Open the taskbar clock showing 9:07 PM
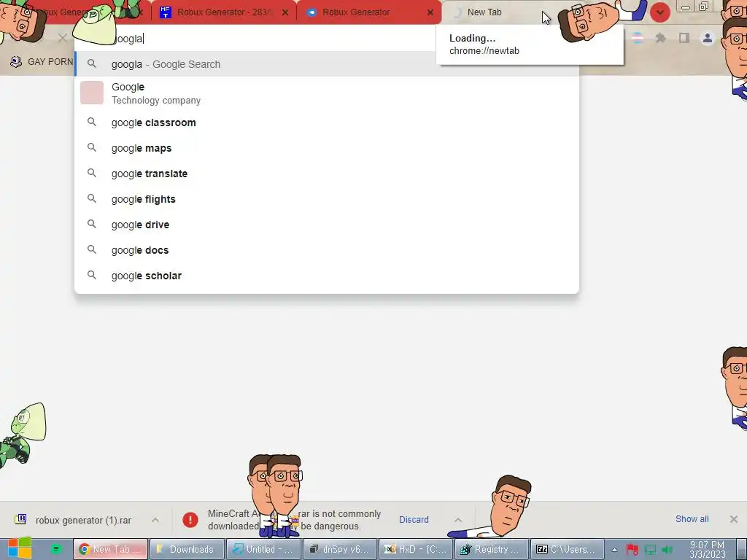This screenshot has height=560, width=747. [707, 550]
